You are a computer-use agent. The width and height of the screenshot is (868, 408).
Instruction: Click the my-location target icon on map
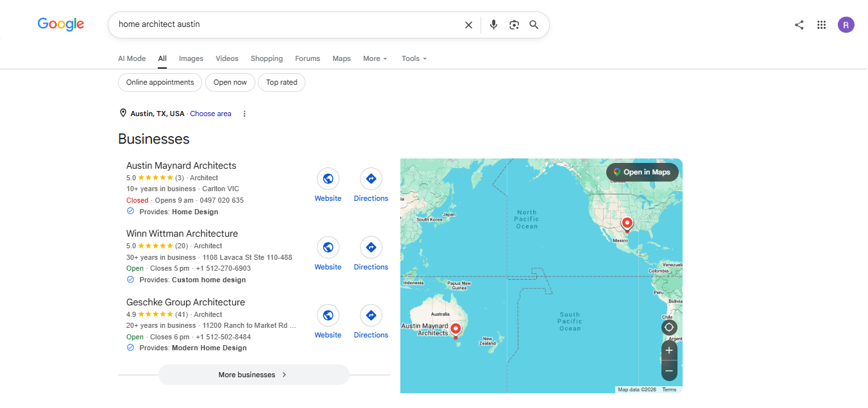[x=669, y=327]
